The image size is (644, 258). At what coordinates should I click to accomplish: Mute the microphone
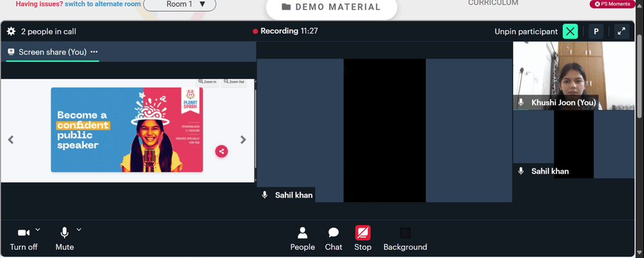point(64,239)
